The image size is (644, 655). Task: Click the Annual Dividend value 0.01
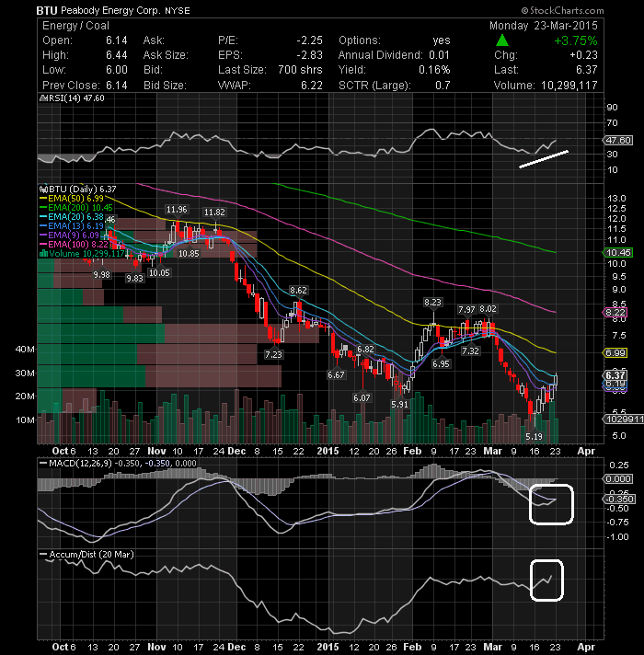click(x=439, y=55)
